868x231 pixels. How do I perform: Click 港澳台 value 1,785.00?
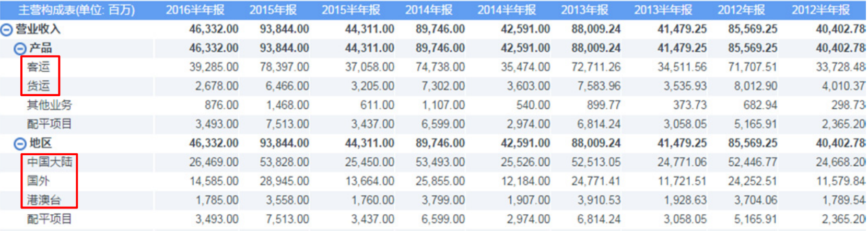click(x=217, y=200)
